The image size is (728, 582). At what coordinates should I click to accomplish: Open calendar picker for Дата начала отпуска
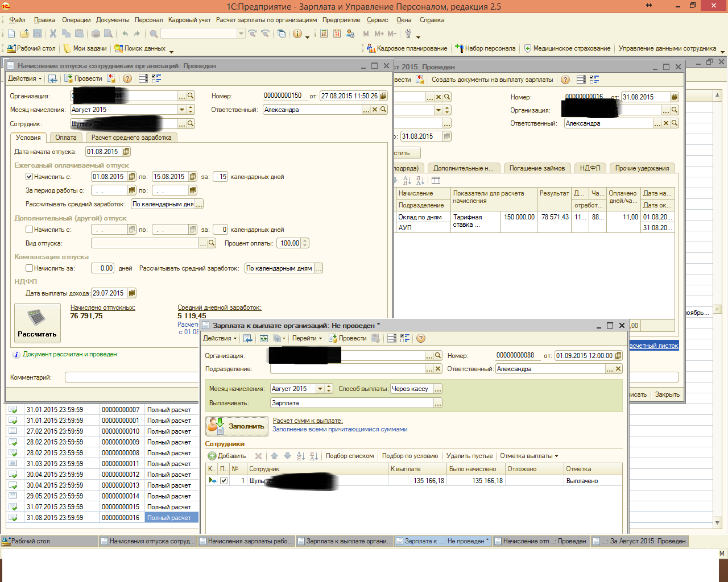pos(126,152)
